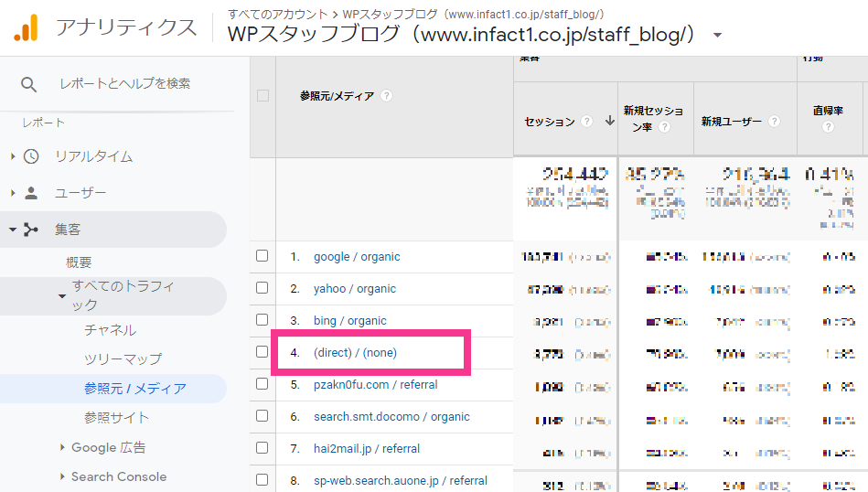Open the ツリーマップ report

pos(123,358)
